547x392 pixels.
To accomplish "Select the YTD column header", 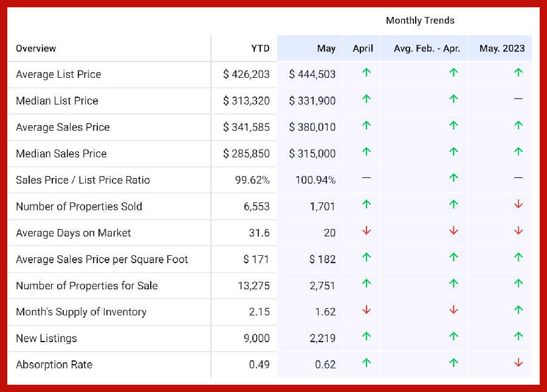I will [x=260, y=49].
